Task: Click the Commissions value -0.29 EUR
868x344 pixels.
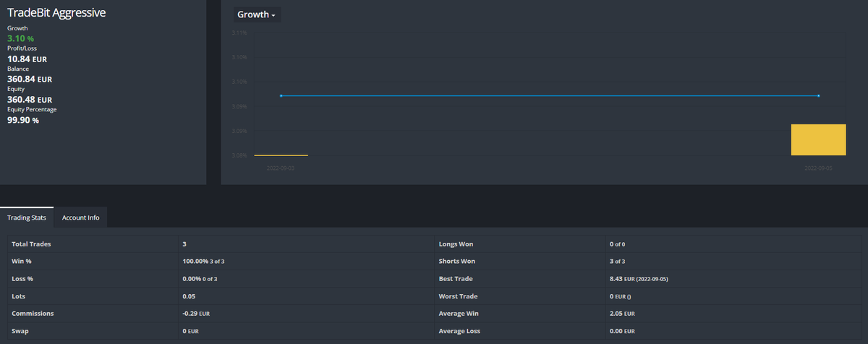Action: point(197,314)
